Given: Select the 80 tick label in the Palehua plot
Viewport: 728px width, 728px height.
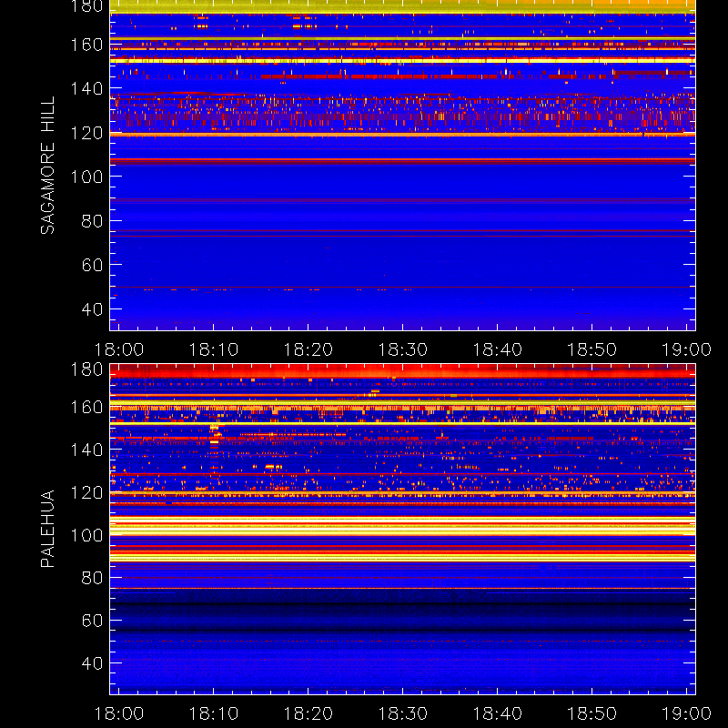Looking at the screenshot, I should (x=92, y=578).
